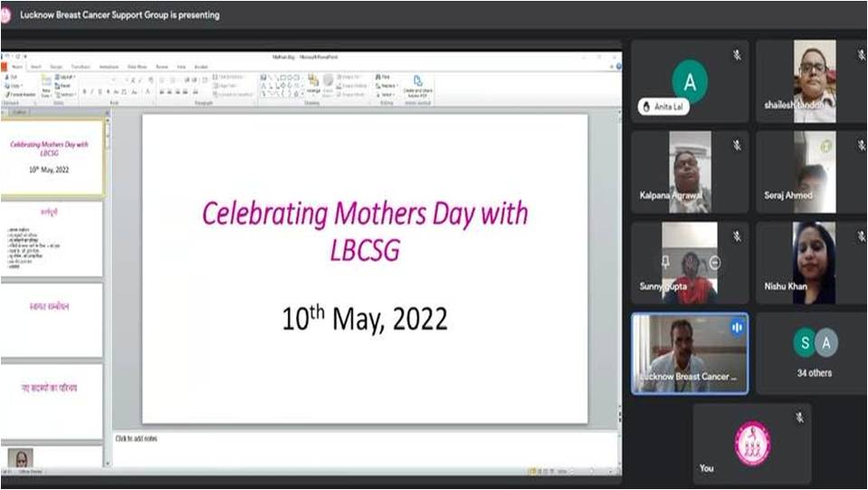868x490 pixels.
Task: Switch to the Insert ribbon tab
Action: (36, 67)
